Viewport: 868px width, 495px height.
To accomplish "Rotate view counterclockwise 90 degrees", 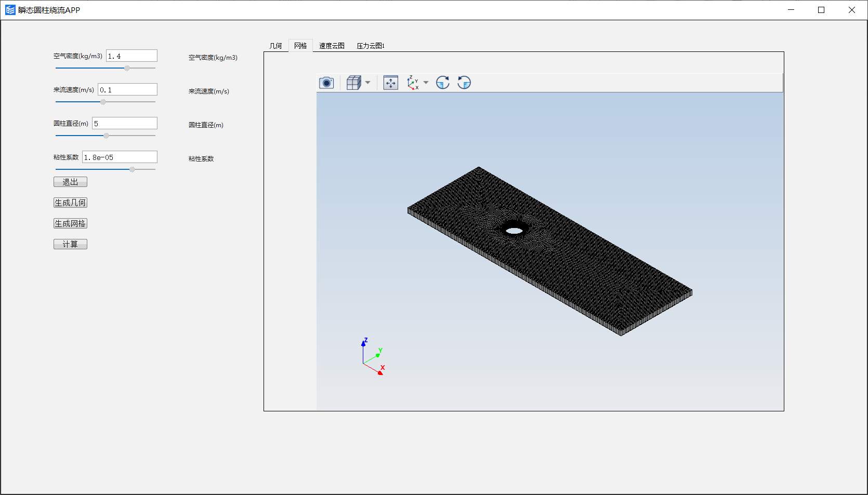I will pyautogui.click(x=464, y=83).
